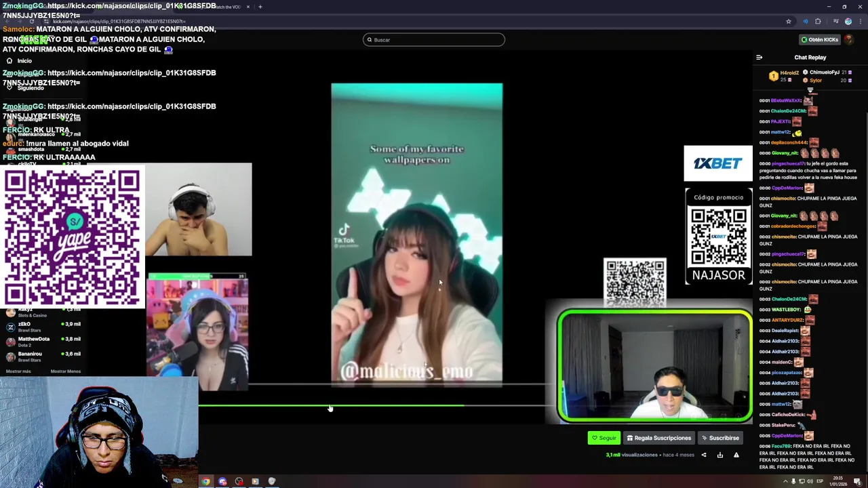
Task: Click StakePeru username in chat
Action: (x=783, y=425)
